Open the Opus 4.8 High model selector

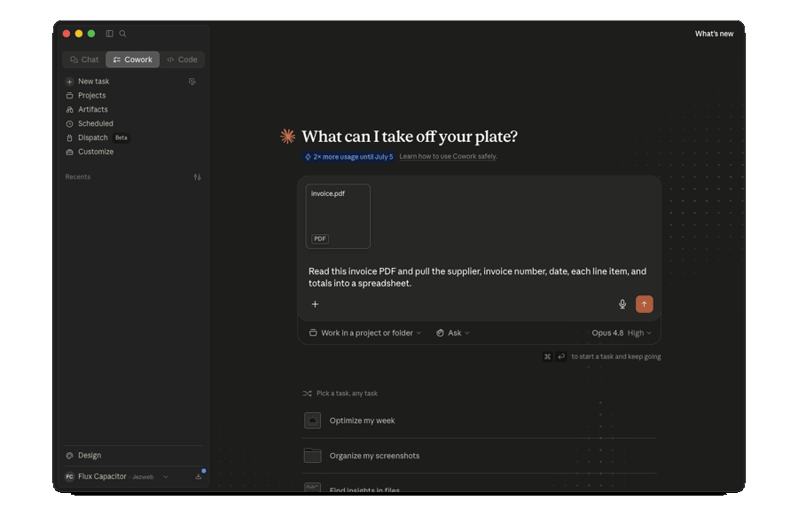click(621, 333)
